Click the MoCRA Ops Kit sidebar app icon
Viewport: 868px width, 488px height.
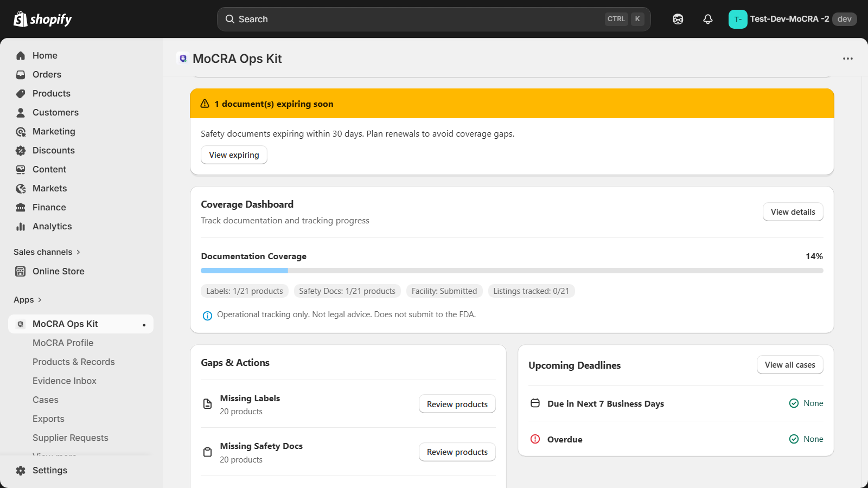(21, 324)
